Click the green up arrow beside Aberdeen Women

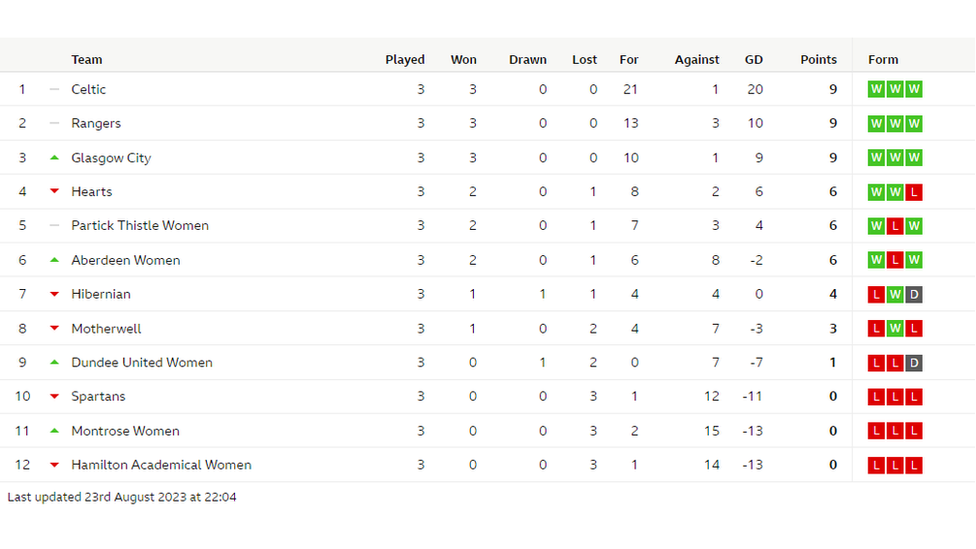(54, 260)
